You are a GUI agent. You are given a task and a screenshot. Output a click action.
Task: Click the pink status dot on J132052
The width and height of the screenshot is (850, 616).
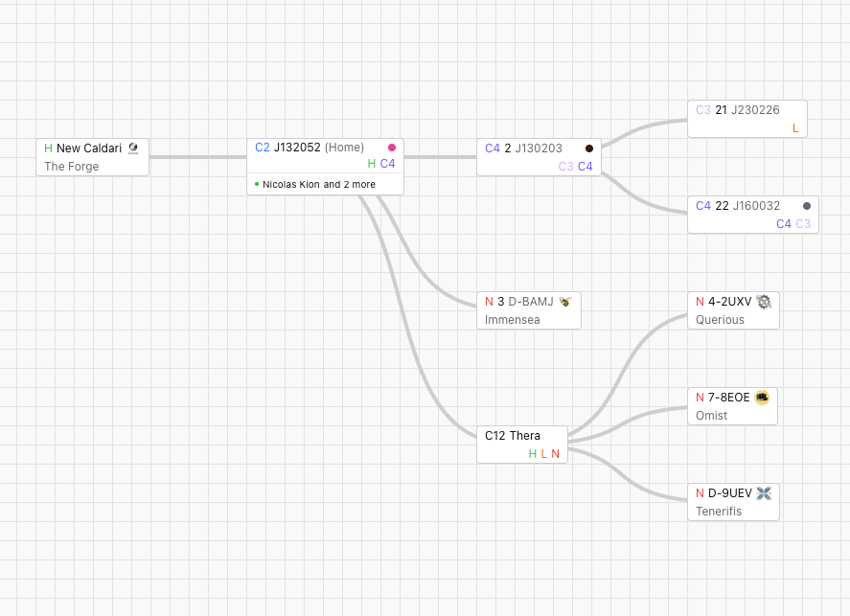tap(392, 148)
